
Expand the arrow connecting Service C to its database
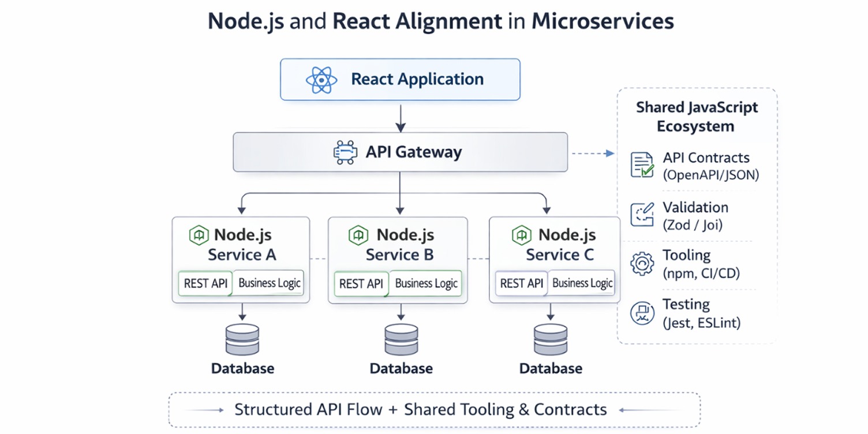pos(551,313)
